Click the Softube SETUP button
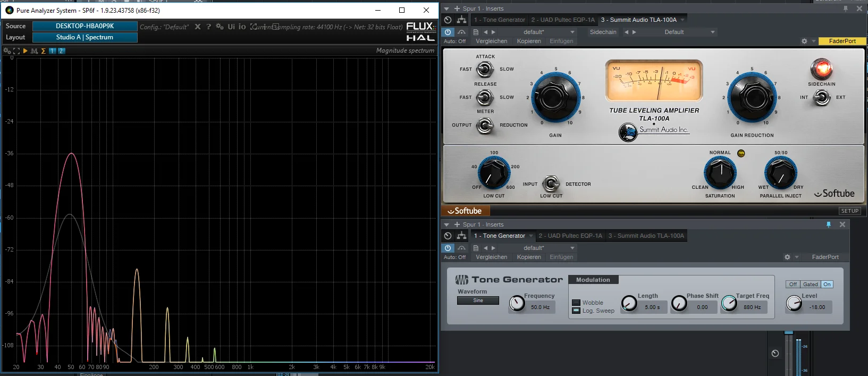Image resolution: width=868 pixels, height=376 pixels. tap(849, 211)
